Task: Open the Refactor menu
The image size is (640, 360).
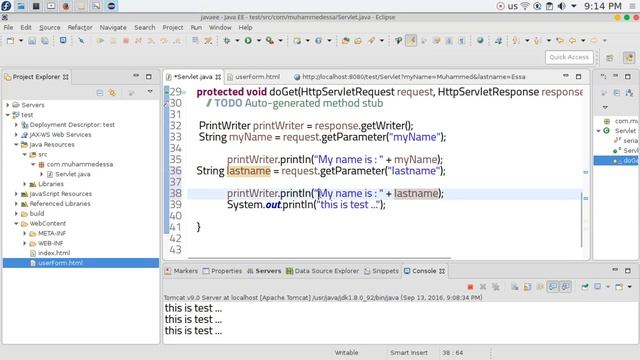Action: coord(80,27)
